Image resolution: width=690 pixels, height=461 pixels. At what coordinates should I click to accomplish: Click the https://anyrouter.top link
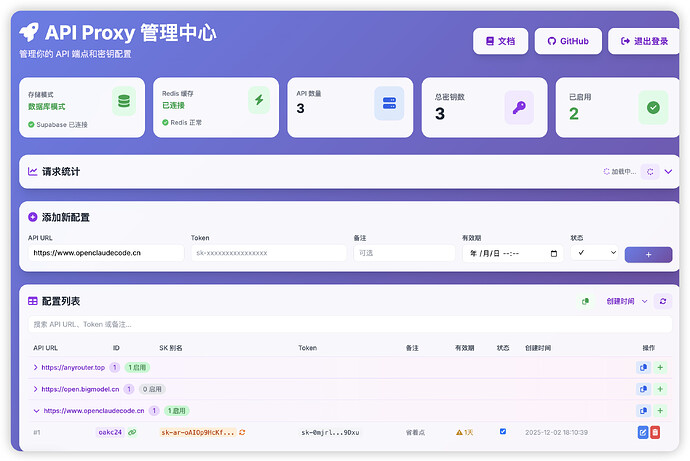73,367
